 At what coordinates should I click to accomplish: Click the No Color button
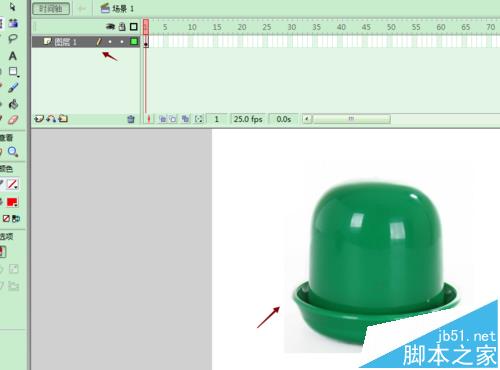pyautogui.click(x=6, y=218)
